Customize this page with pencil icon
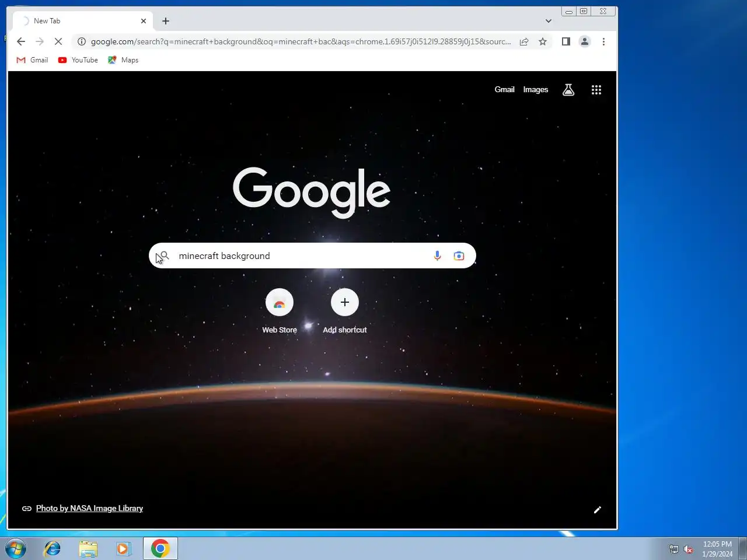This screenshot has width=747, height=560. coord(598,510)
